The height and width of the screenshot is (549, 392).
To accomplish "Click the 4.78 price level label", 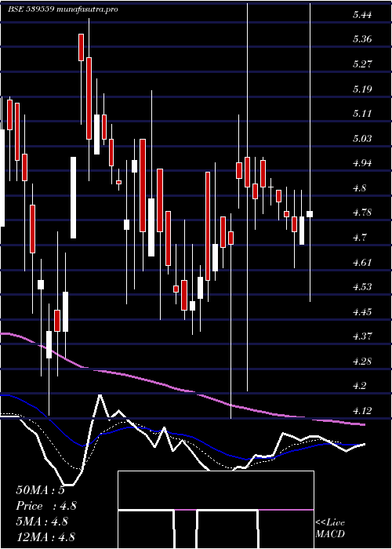I will (x=362, y=213).
